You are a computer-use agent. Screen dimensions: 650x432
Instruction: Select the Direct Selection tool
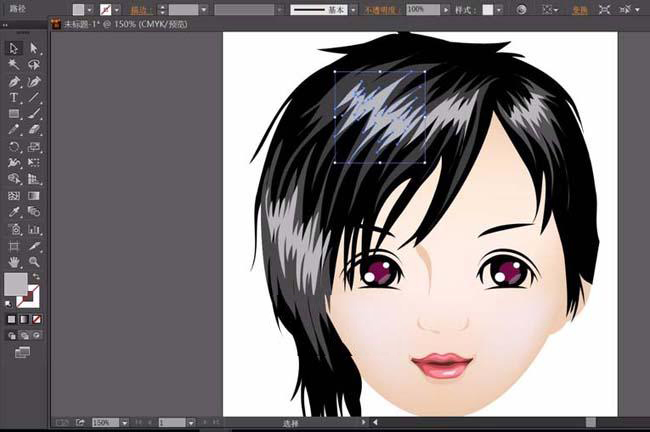pos(33,48)
